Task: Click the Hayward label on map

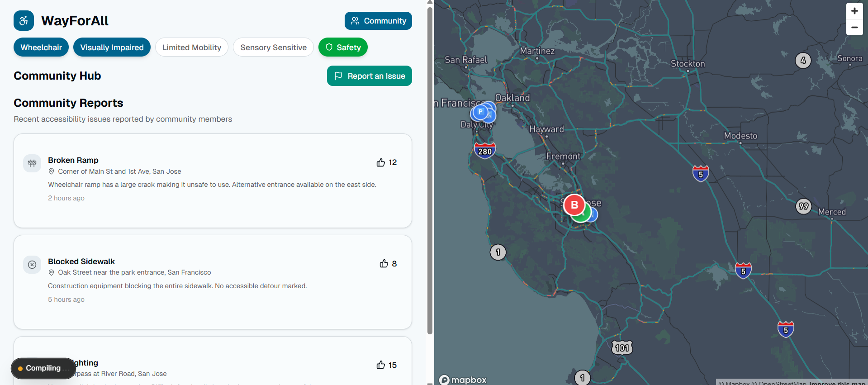Action: click(547, 129)
